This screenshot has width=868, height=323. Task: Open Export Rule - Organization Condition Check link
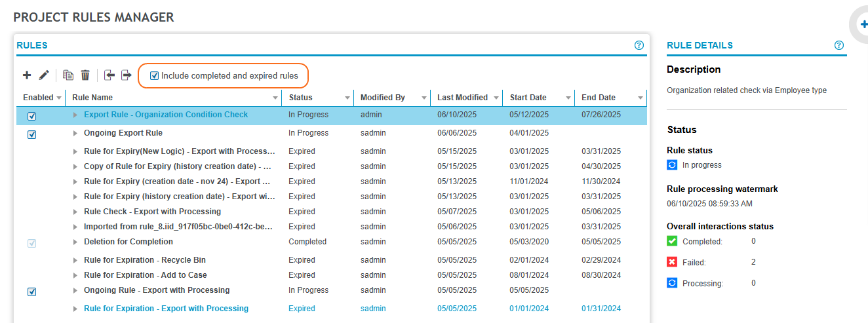click(x=166, y=115)
